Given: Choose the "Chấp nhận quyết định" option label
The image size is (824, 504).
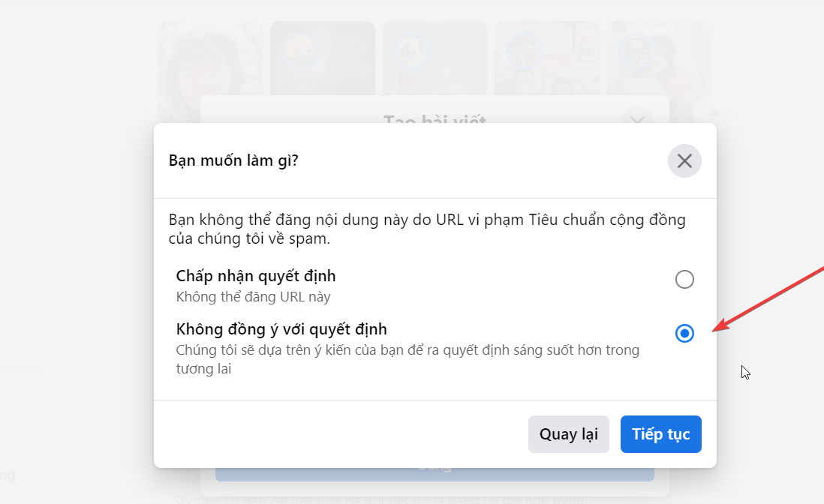Looking at the screenshot, I should coord(256,276).
